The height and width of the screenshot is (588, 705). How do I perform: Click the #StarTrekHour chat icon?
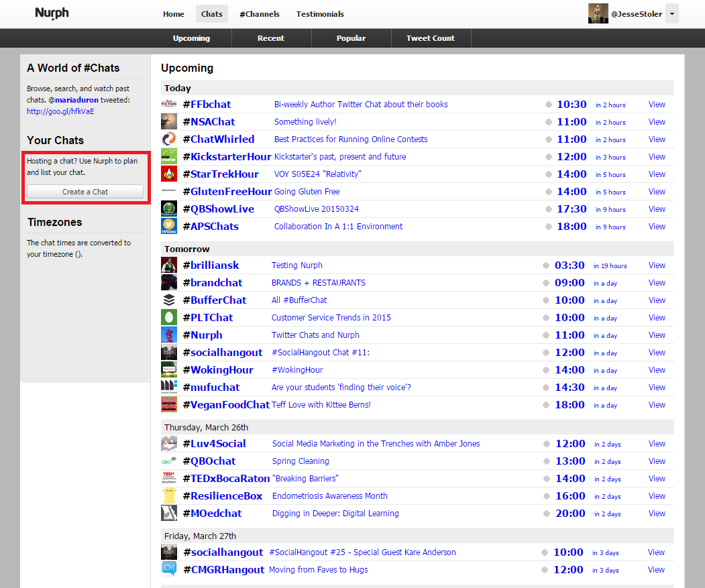pos(169,174)
